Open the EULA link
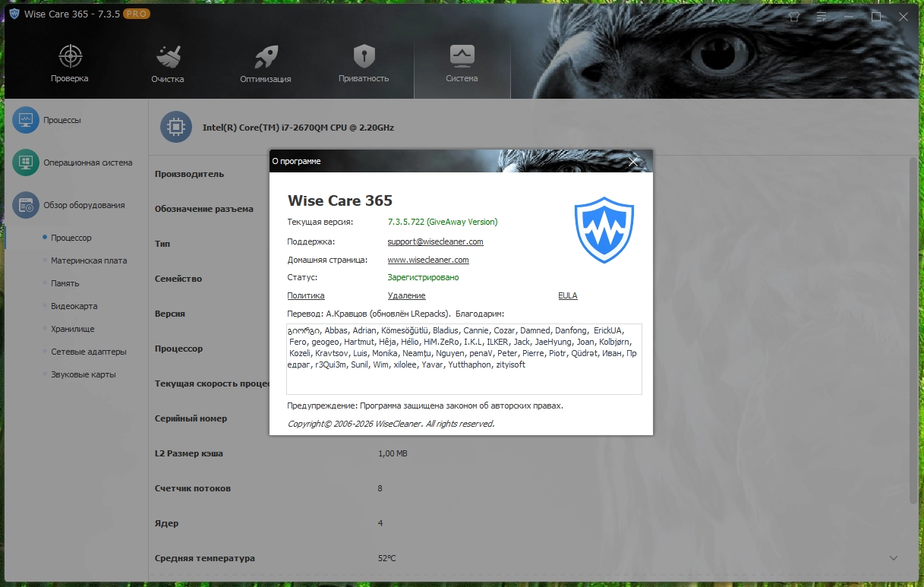This screenshot has width=924, height=587. [x=568, y=295]
